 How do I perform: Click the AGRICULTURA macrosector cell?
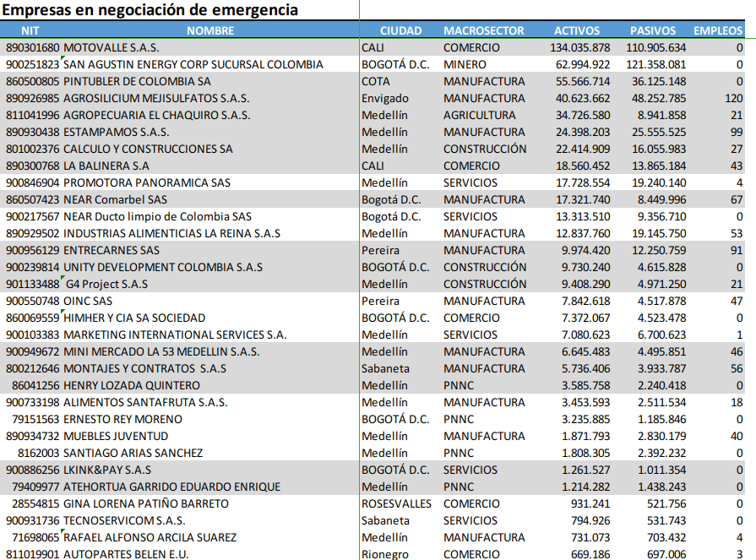coord(479,115)
